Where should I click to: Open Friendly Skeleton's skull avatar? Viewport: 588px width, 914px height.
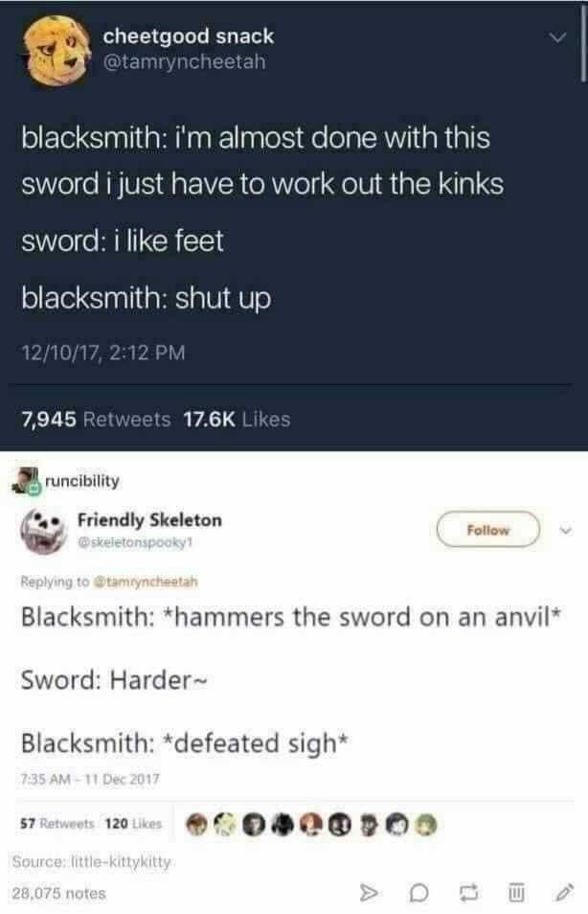click(44, 530)
